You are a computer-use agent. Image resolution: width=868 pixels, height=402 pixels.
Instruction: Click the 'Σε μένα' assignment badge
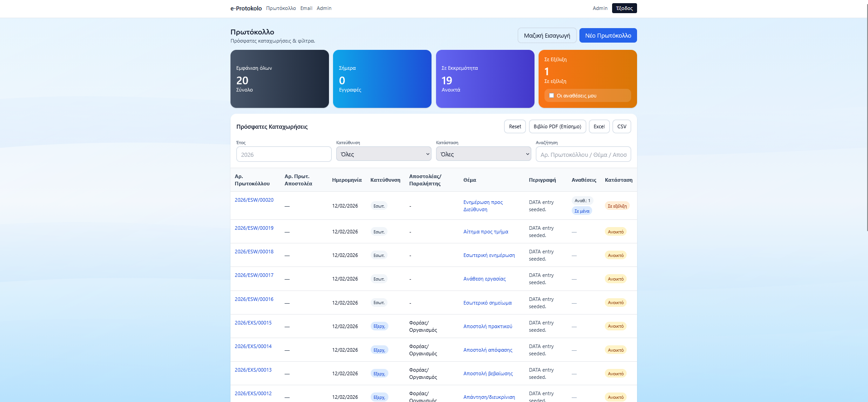point(582,211)
